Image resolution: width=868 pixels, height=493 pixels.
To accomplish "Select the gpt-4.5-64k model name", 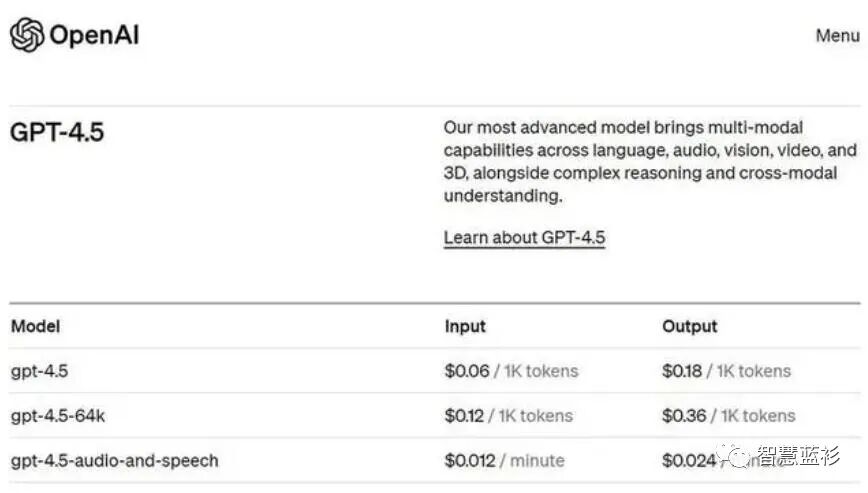I will pos(57,415).
